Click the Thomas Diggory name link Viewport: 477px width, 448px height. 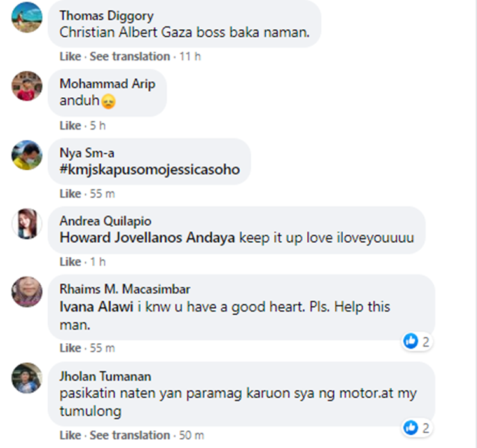click(x=106, y=16)
